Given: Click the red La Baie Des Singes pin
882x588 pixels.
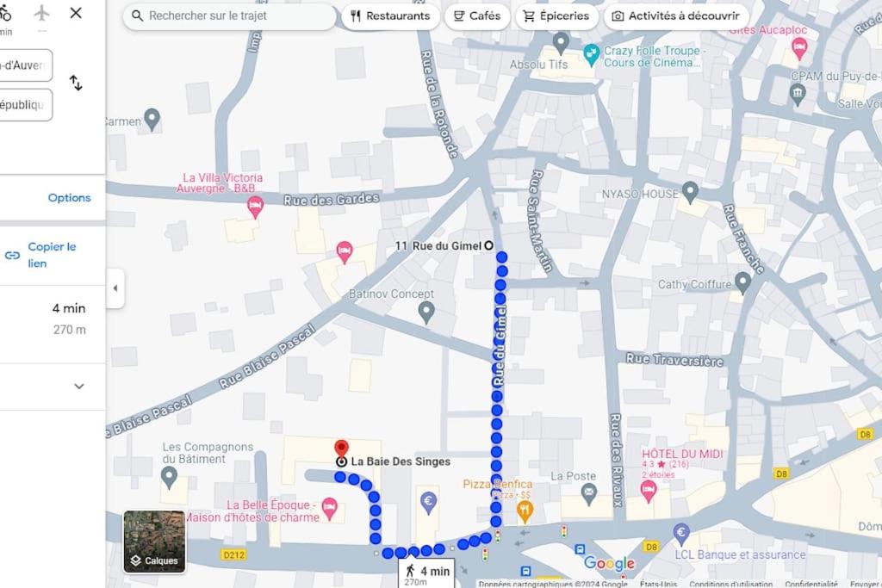Looking at the screenshot, I should pyautogui.click(x=341, y=449).
